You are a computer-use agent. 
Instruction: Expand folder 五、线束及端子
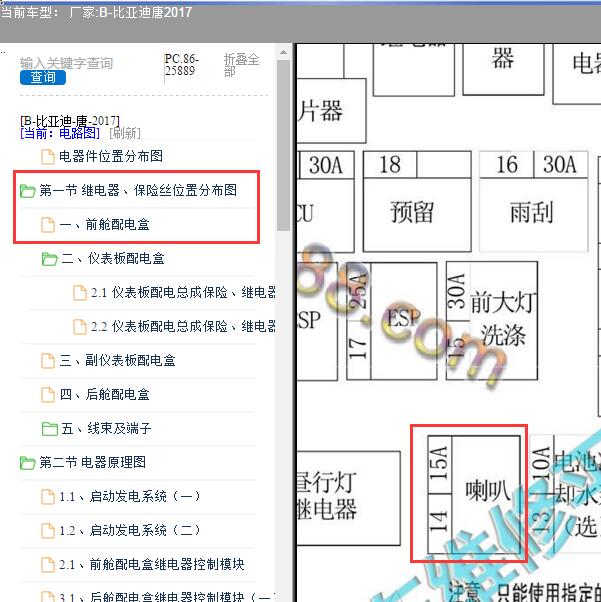click(106, 428)
